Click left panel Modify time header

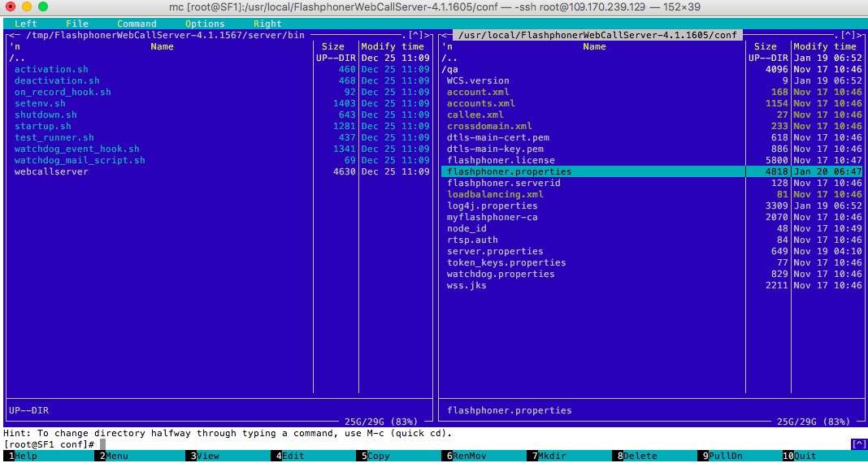[x=393, y=47]
